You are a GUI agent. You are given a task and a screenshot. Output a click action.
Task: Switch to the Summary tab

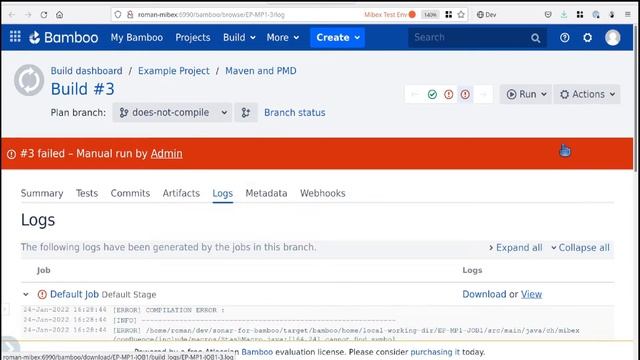point(42,193)
